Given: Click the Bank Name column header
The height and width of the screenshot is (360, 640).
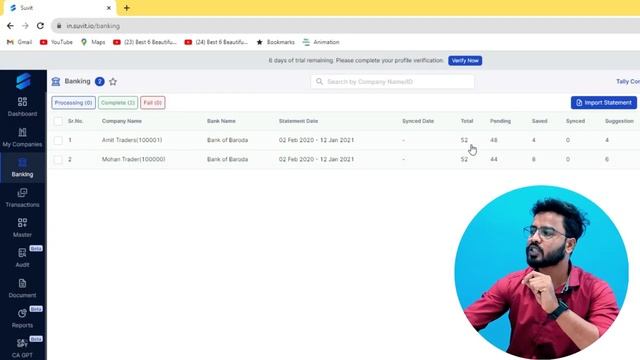Looking at the screenshot, I should [x=221, y=121].
